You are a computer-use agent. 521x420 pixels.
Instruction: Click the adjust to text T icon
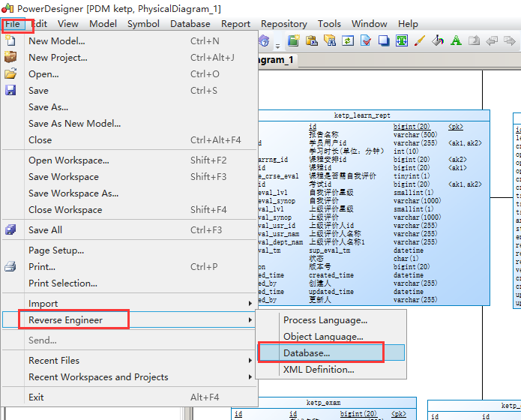(x=401, y=40)
